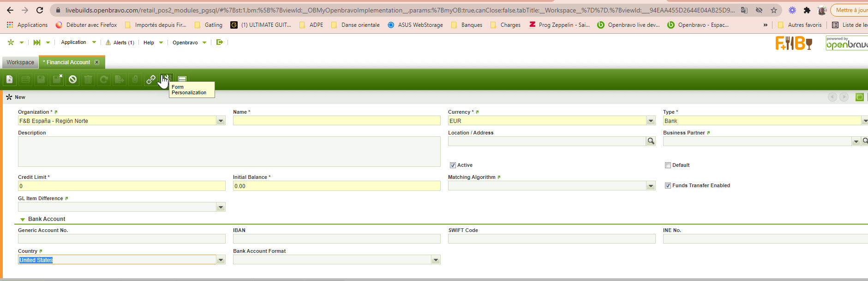Uncheck Funds Transfer Enabled checkbox
Screen dimensions: 868x281
click(668, 185)
